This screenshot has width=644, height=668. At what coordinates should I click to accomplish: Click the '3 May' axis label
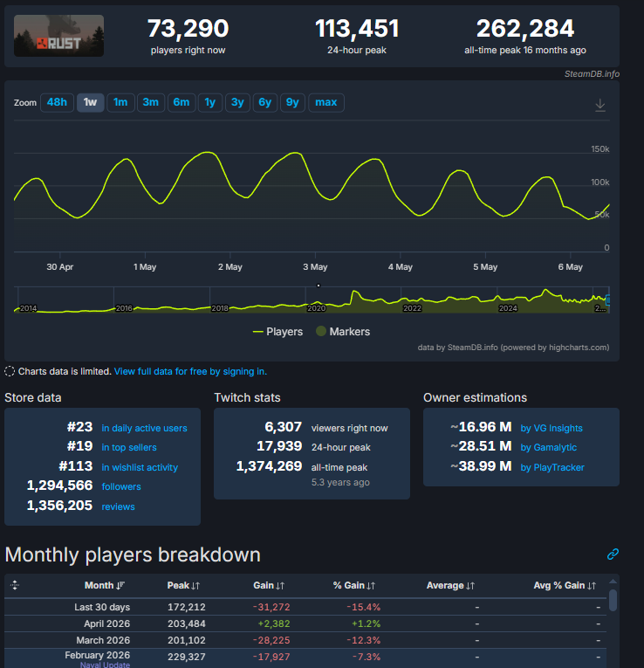click(x=315, y=267)
